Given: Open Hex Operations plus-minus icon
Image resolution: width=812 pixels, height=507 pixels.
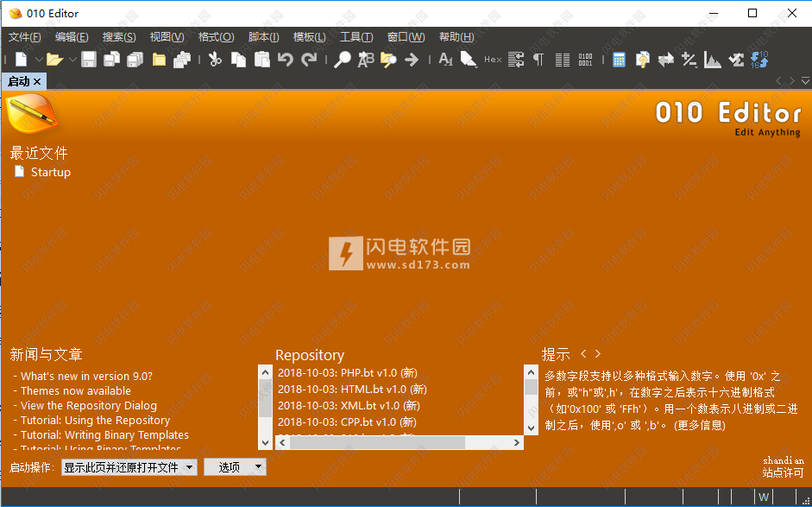Looking at the screenshot, I should click(689, 60).
